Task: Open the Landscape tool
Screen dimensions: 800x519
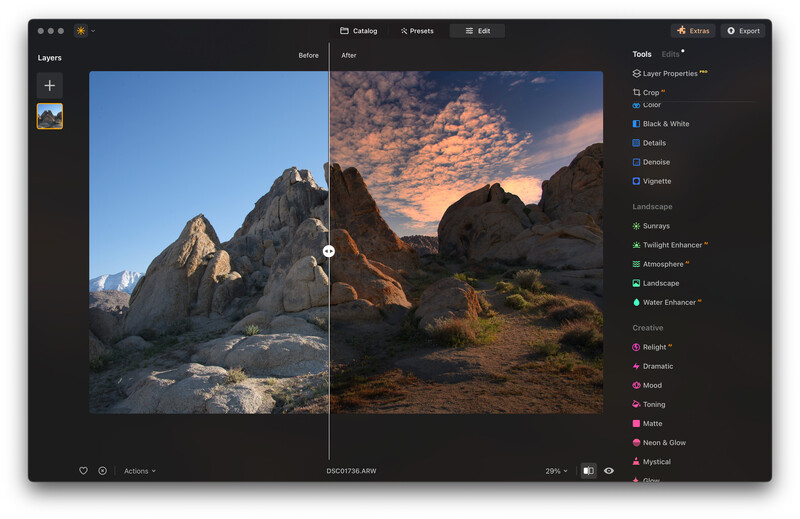Action: tap(656, 283)
